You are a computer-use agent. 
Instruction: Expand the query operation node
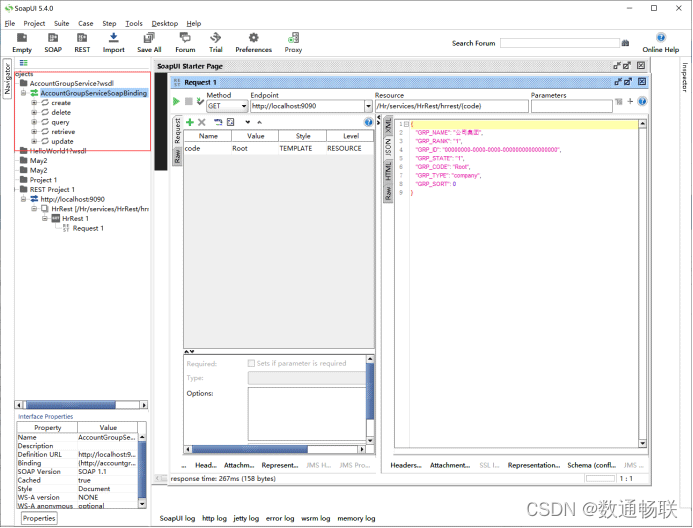34,122
